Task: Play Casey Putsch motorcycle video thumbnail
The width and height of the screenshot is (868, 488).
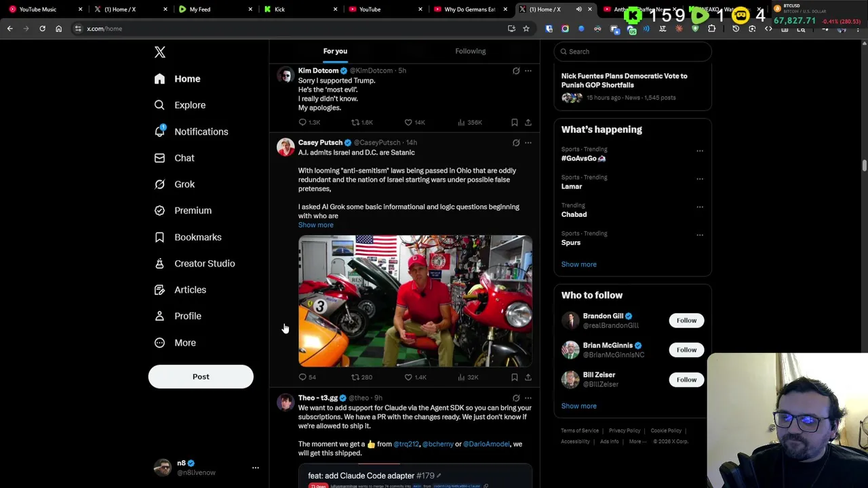Action: tap(415, 301)
